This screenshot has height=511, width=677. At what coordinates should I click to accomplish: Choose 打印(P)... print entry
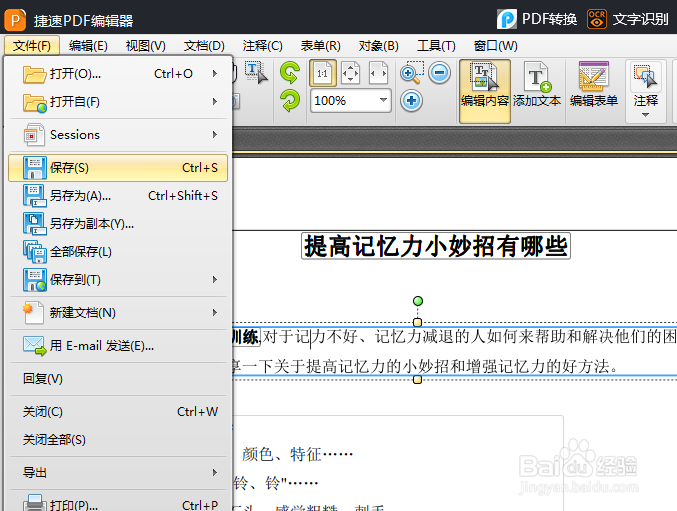pos(118,503)
